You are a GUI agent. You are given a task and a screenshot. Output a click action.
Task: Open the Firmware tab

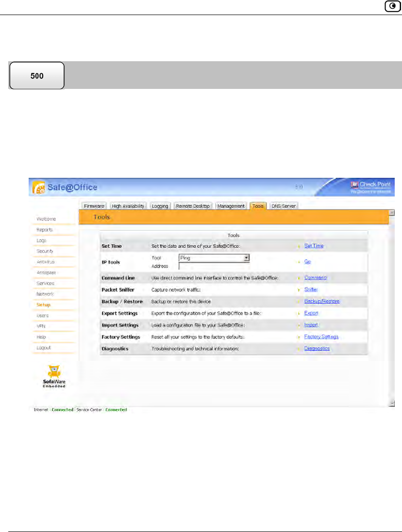[94, 206]
